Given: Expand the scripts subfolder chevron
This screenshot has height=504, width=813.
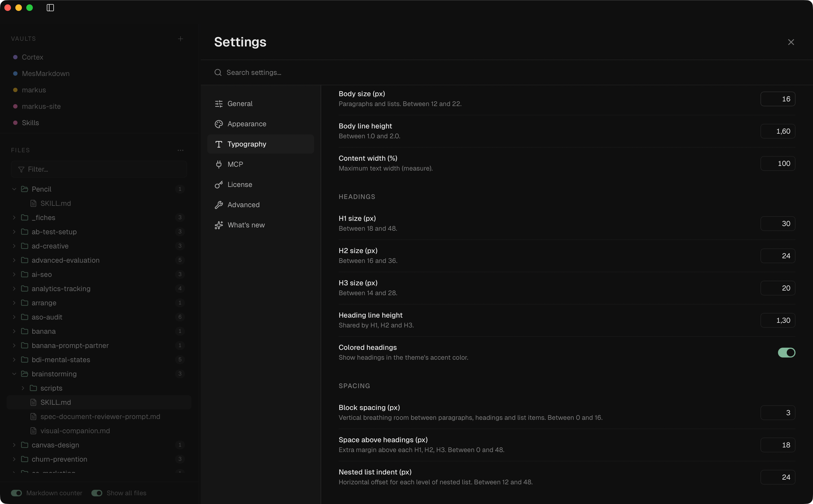Looking at the screenshot, I should (23, 388).
